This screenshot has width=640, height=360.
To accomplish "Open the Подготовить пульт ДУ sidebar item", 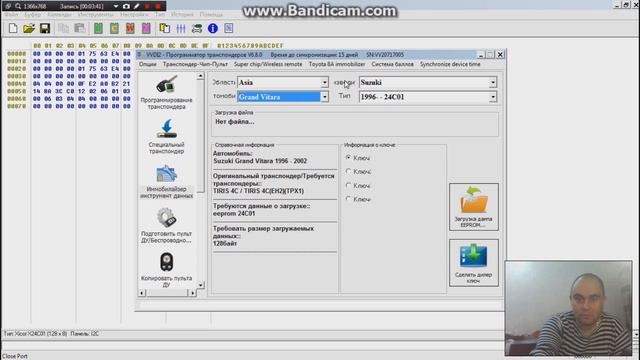I will tap(167, 226).
